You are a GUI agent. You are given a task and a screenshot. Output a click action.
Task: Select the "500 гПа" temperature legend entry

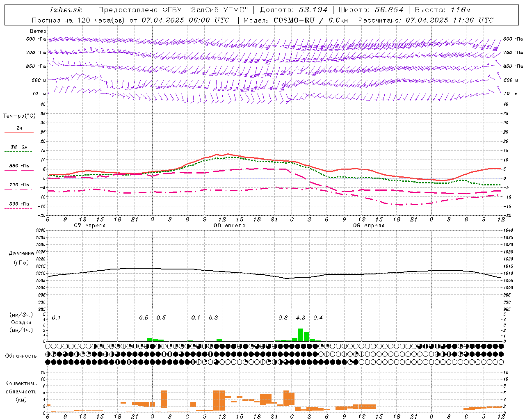tap(19, 204)
